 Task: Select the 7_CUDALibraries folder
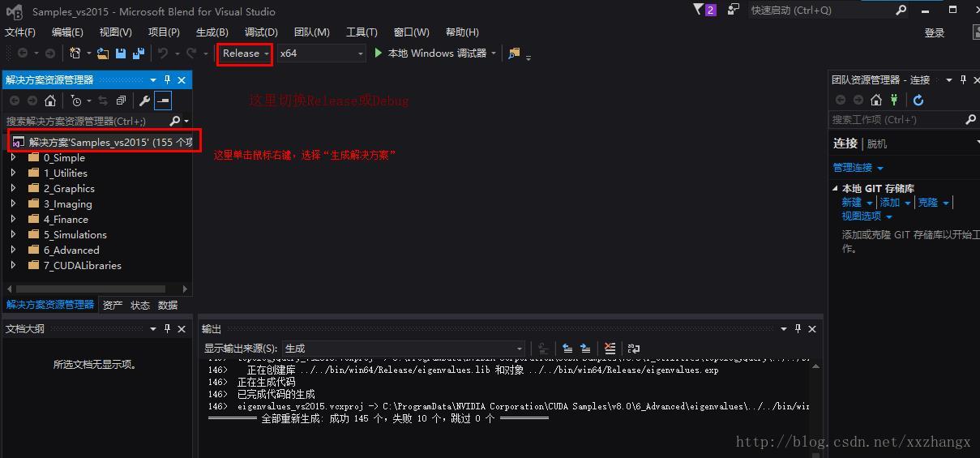[x=82, y=265]
